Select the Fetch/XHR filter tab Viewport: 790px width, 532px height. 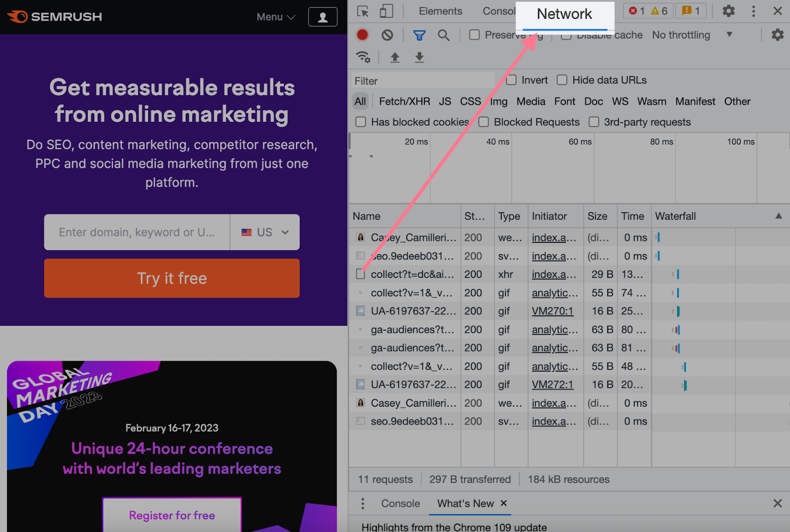click(x=404, y=101)
